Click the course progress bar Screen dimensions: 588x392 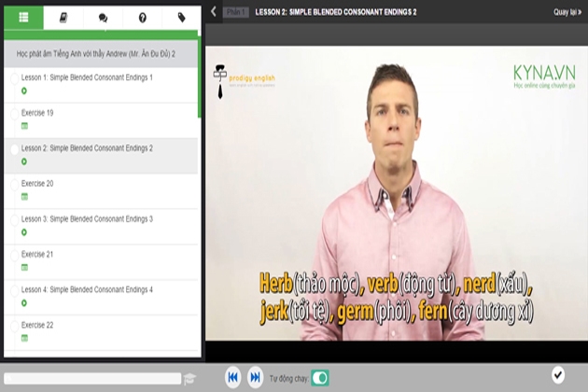[x=92, y=378]
